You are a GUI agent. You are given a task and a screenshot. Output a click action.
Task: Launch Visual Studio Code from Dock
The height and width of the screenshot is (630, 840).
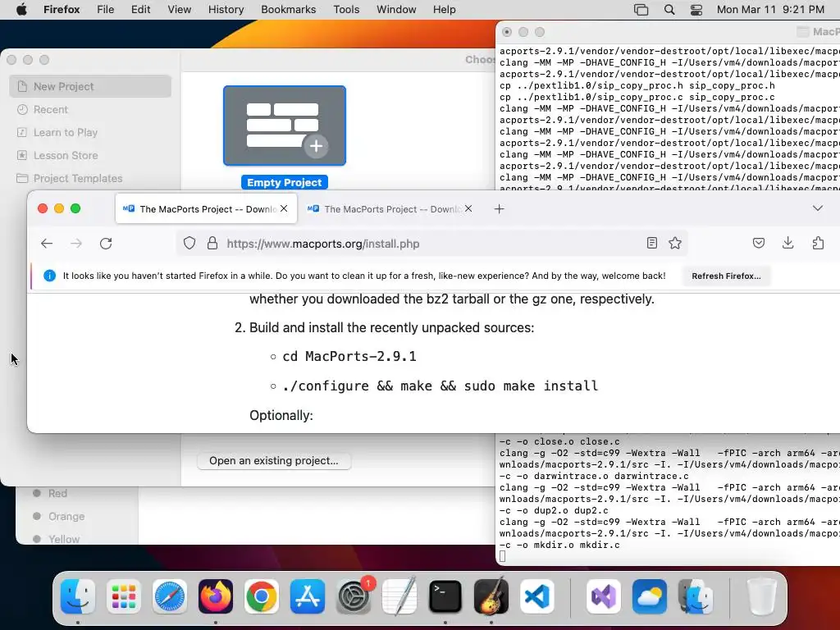tap(536, 596)
